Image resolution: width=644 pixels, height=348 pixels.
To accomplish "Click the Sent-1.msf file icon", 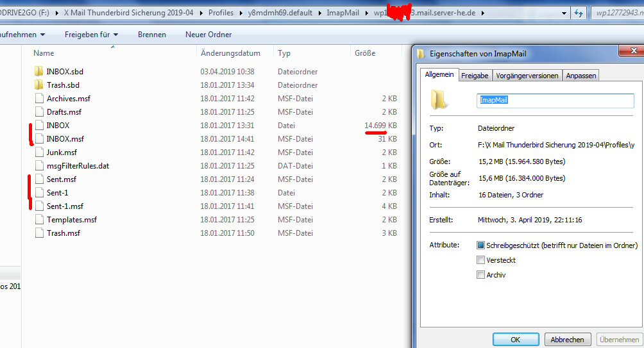I will coord(39,206).
